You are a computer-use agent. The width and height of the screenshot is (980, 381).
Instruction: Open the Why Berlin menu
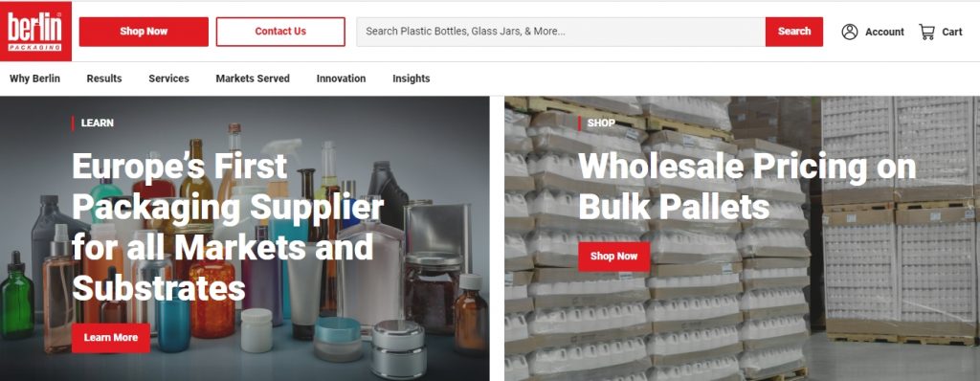[x=35, y=78]
